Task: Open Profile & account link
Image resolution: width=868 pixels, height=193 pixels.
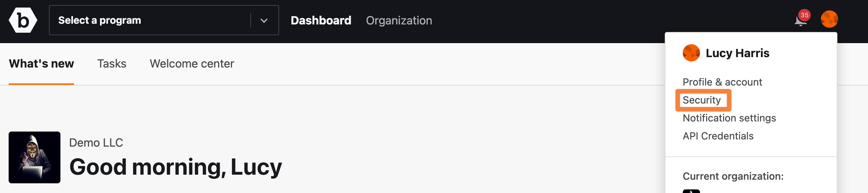Action: [722, 82]
